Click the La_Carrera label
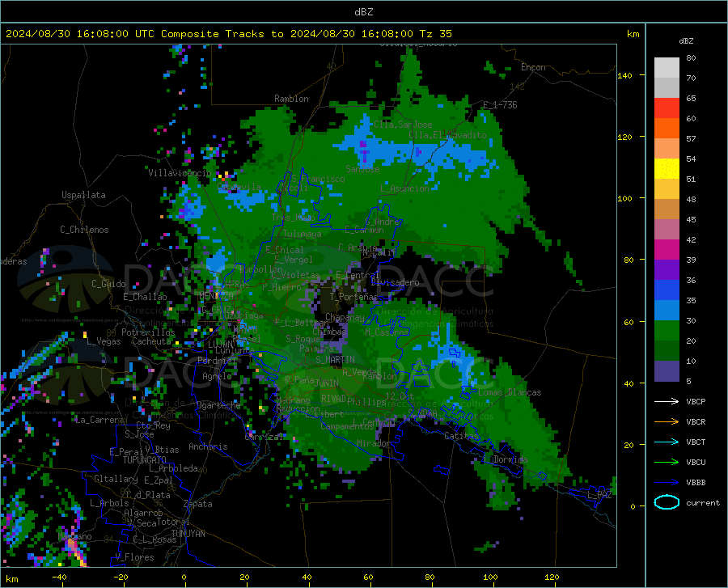Viewport: 728px width, 588px height. pyautogui.click(x=99, y=420)
